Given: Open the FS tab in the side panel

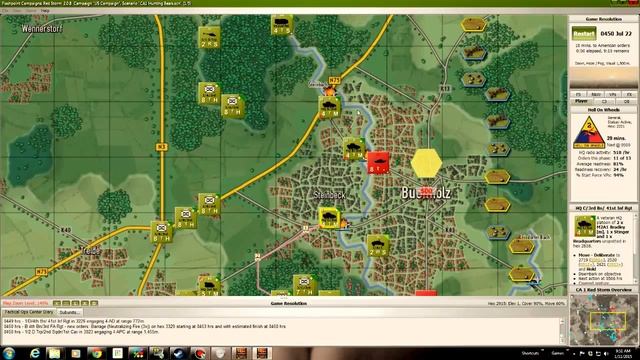Looking at the screenshot, I should pos(578,94).
